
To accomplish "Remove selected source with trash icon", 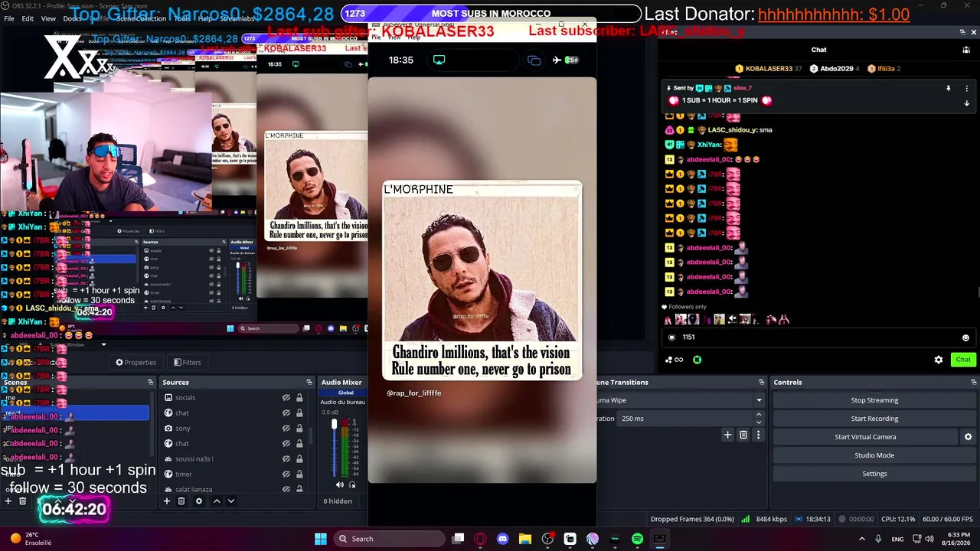I will 181,501.
